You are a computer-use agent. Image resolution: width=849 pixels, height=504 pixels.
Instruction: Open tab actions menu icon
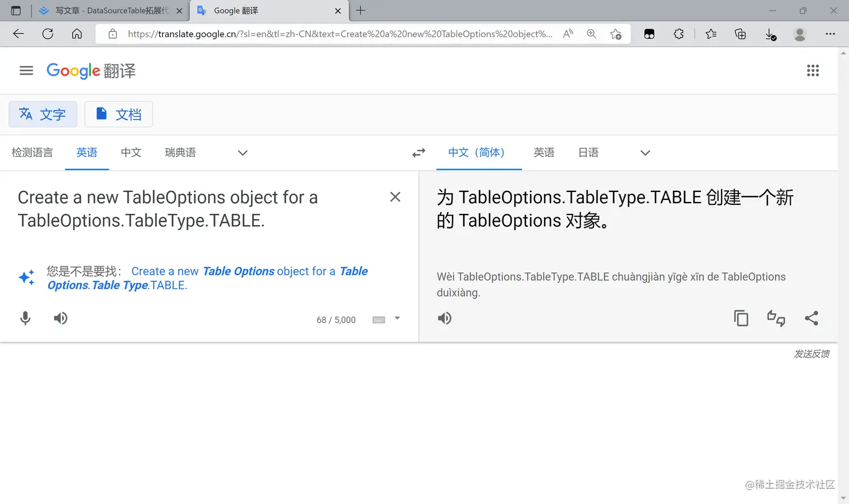[16, 11]
